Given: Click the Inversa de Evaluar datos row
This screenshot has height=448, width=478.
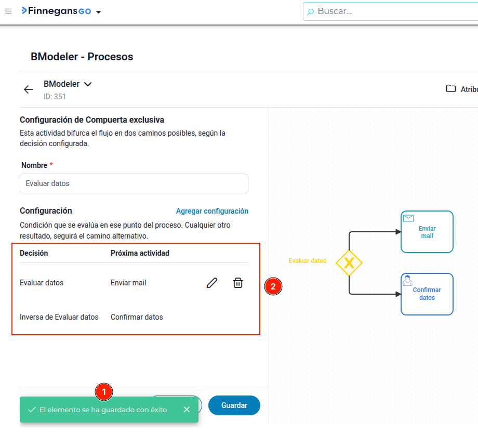Looking at the screenshot, I should click(134, 317).
